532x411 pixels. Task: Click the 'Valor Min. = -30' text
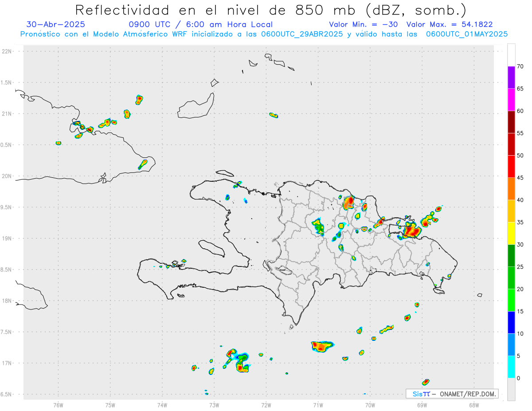[x=364, y=24]
